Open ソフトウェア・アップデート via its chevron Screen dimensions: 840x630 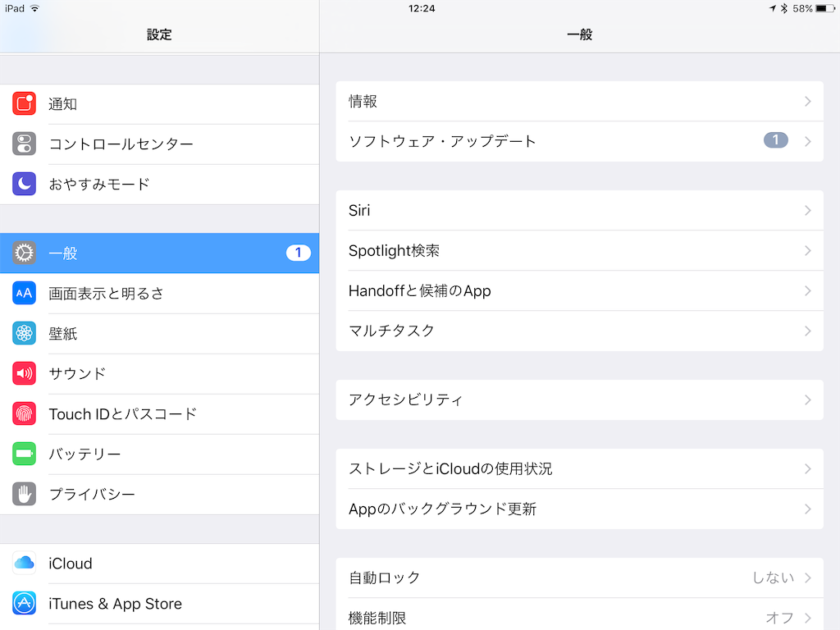click(x=808, y=141)
